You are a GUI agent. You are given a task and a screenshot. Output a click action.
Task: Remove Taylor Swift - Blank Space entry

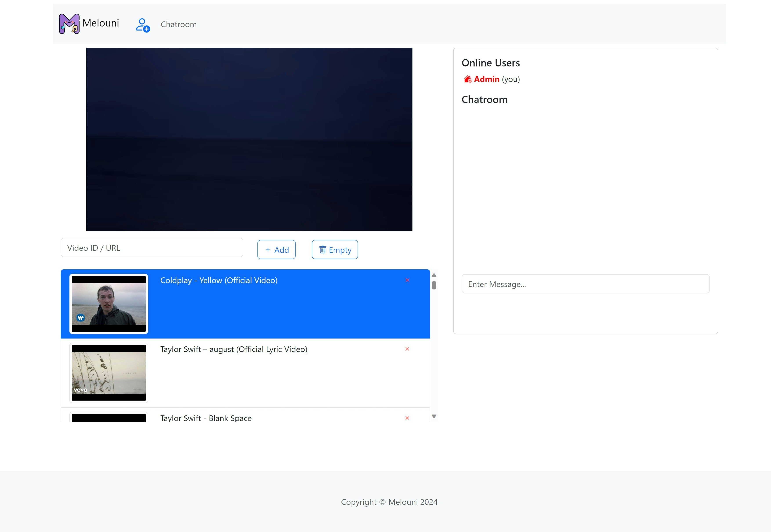(407, 418)
